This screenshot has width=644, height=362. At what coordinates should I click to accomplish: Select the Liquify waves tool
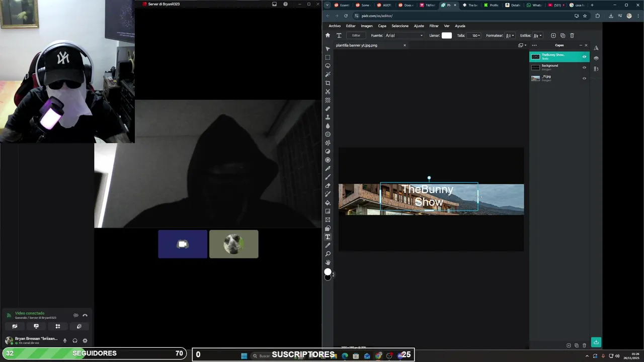click(328, 100)
